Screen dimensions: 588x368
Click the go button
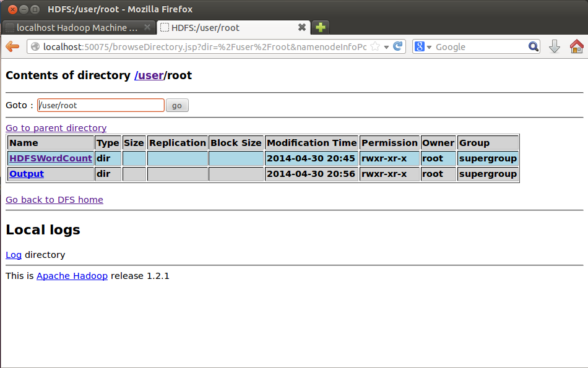point(177,105)
